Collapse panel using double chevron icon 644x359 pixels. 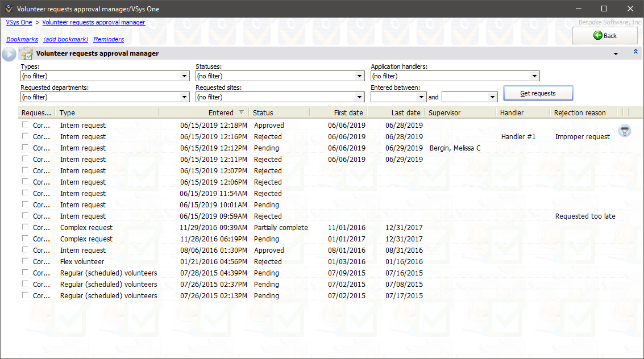(635, 52)
